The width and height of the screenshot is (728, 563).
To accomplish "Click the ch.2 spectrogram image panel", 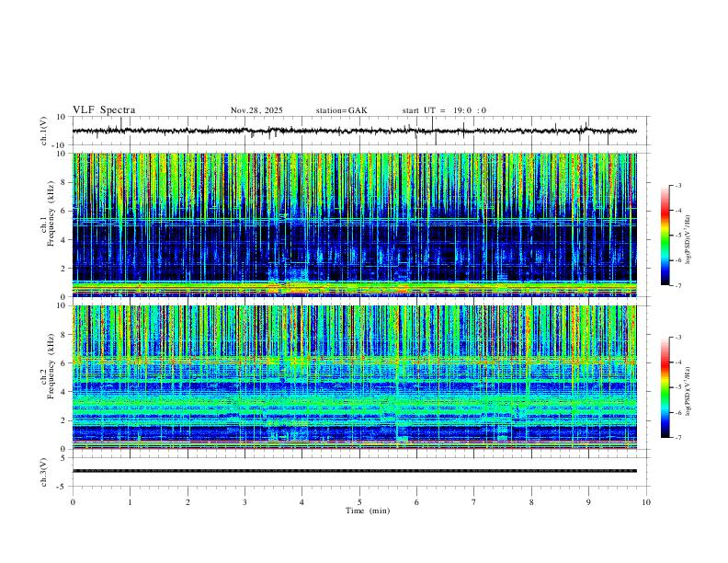I will [x=355, y=377].
